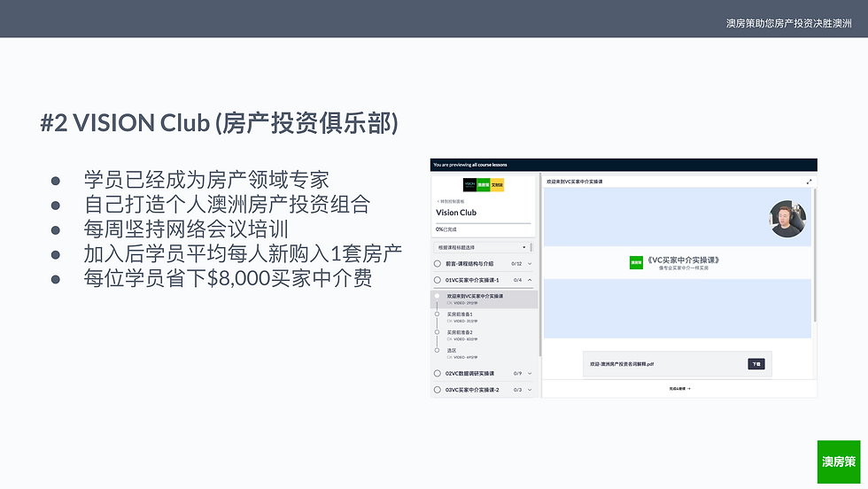The image size is (868, 489).
Task: Click the VISION brand logo in the course sidebar
Action: [469, 184]
